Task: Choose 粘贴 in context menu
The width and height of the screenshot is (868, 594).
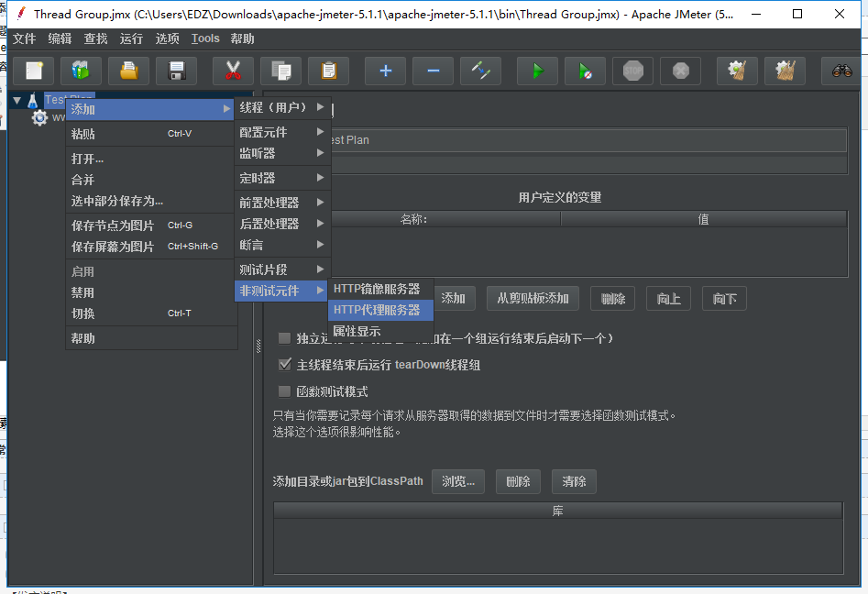Action: pos(151,134)
